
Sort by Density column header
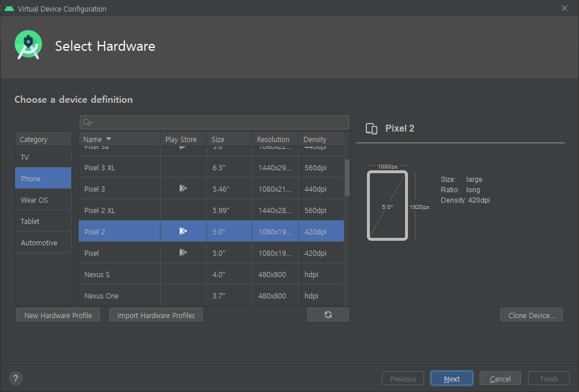(321, 139)
